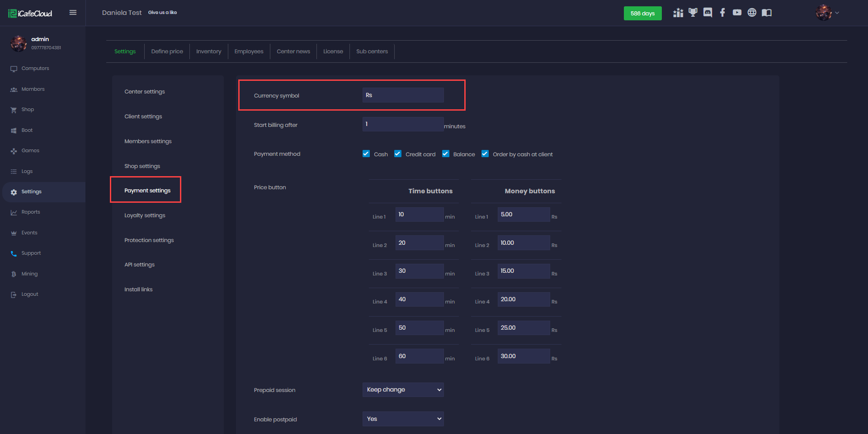Select Reports in the left sidebar
This screenshot has height=434, width=868.
pos(31,212)
